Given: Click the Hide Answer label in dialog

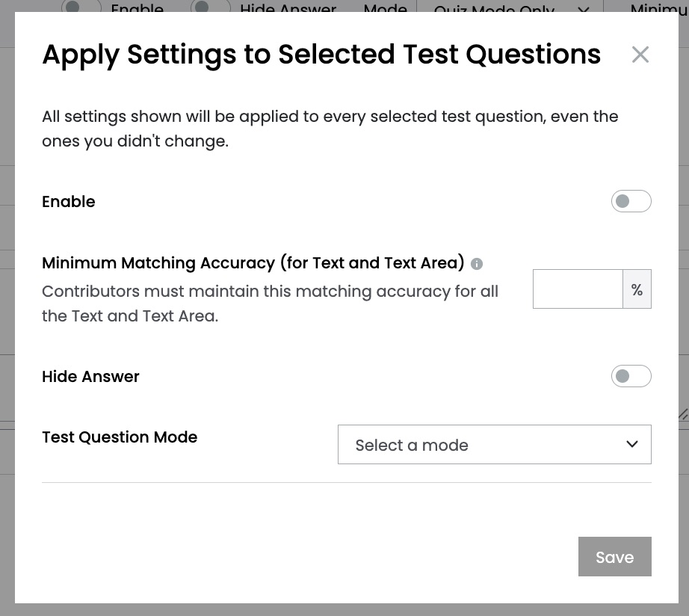Looking at the screenshot, I should (x=90, y=376).
